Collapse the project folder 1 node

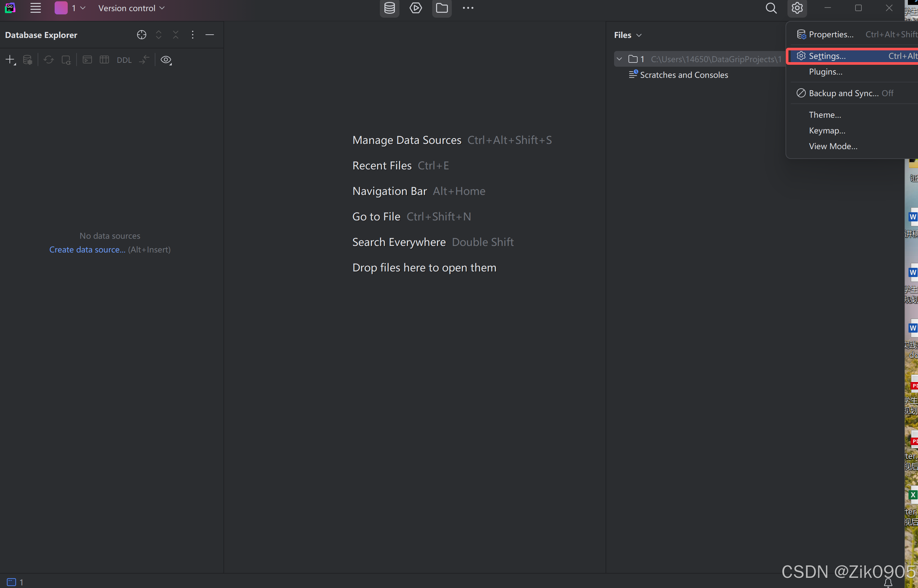619,59
